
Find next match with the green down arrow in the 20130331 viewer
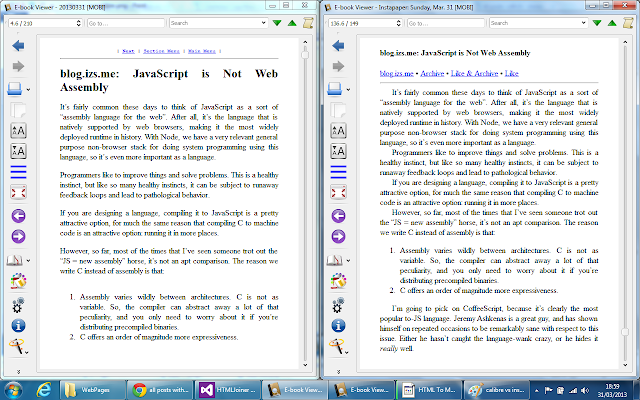coord(277,23)
